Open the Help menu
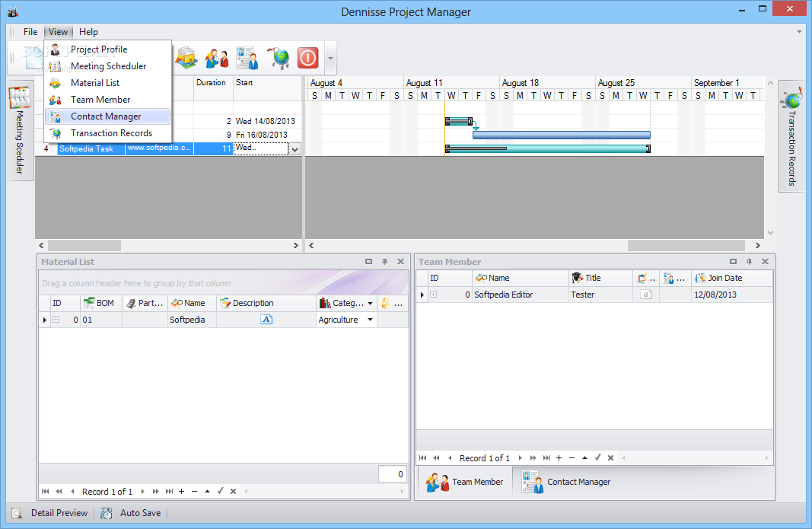This screenshot has width=812, height=529. tap(88, 32)
